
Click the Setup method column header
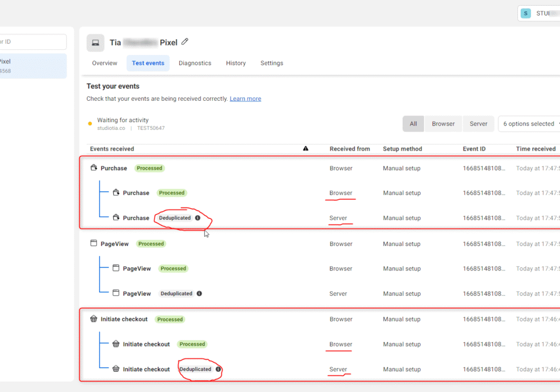tap(403, 149)
